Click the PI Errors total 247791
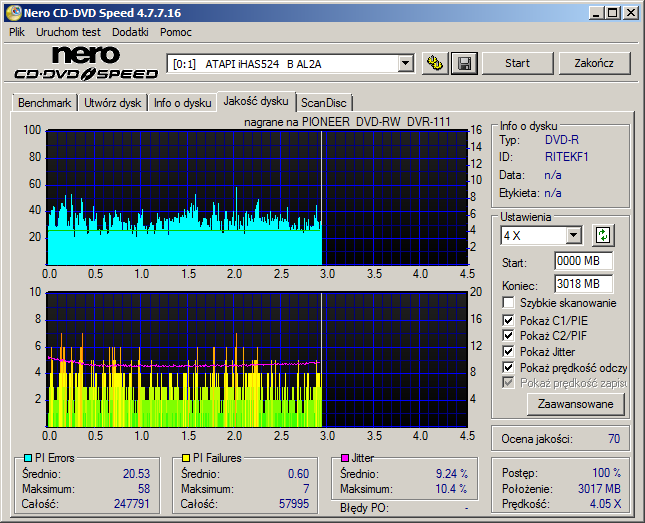The height and width of the screenshot is (523, 645). tap(132, 504)
